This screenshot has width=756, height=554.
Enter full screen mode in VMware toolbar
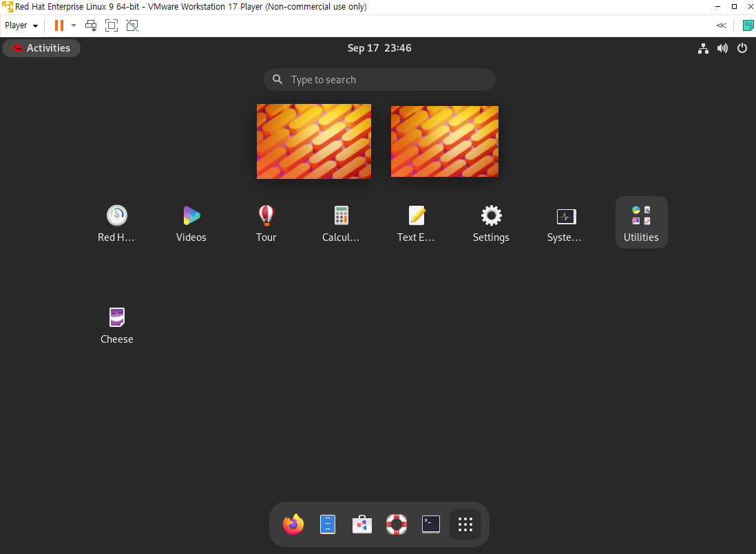coord(111,25)
